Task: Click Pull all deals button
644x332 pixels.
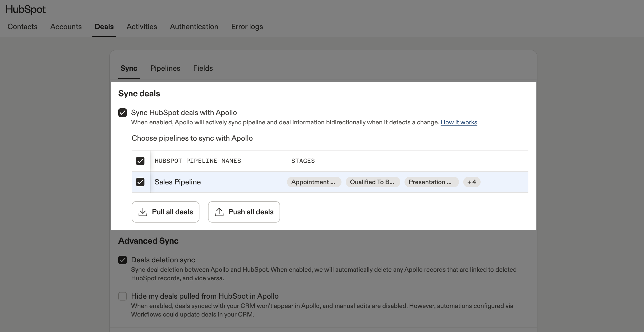Action: point(166,212)
